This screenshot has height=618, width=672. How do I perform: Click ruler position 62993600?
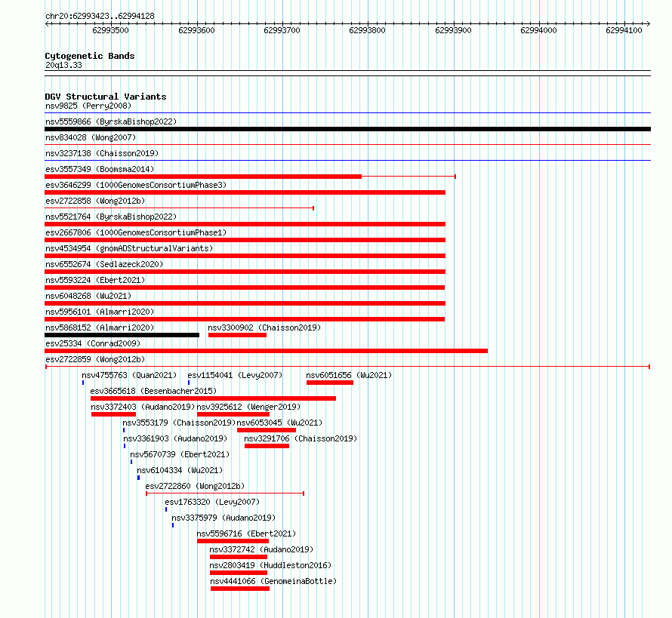[x=196, y=30]
